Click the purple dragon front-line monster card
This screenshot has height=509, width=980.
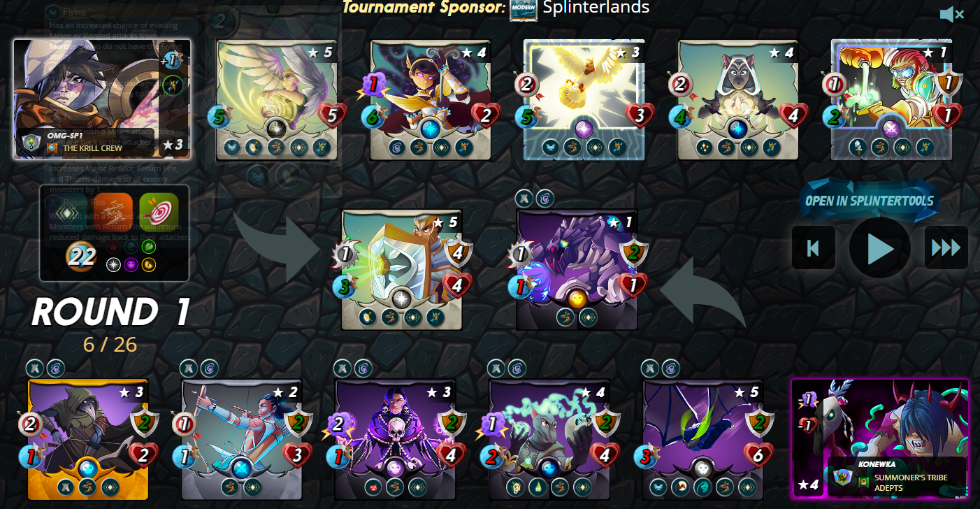click(577, 269)
